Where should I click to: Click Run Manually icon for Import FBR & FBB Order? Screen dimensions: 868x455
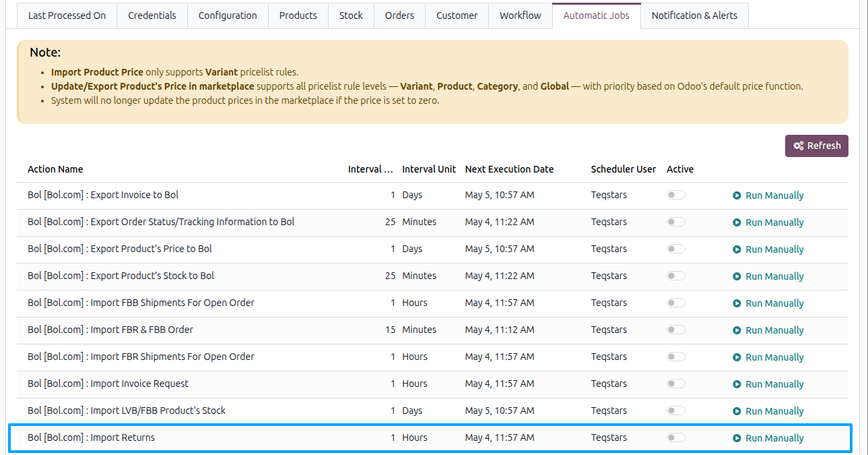737,330
